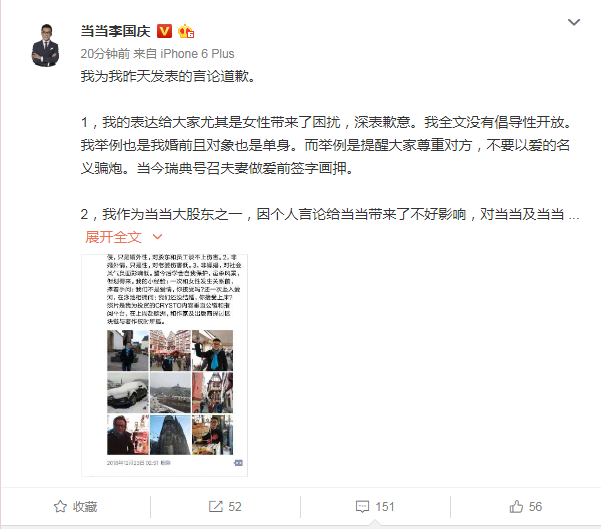Viewport: 601px width, 529px height.
Task: Toggle like on count 56
Action: pyautogui.click(x=525, y=506)
